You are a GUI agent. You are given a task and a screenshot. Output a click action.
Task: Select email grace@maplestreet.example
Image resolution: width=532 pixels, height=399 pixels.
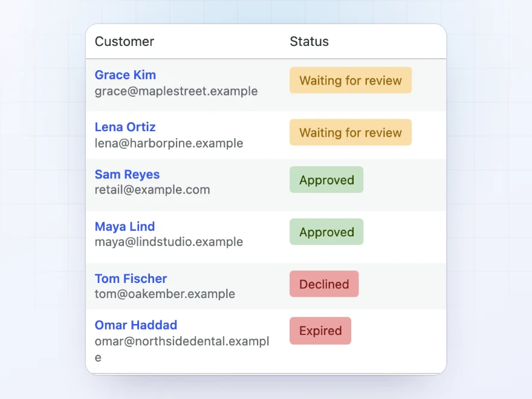pyautogui.click(x=176, y=91)
